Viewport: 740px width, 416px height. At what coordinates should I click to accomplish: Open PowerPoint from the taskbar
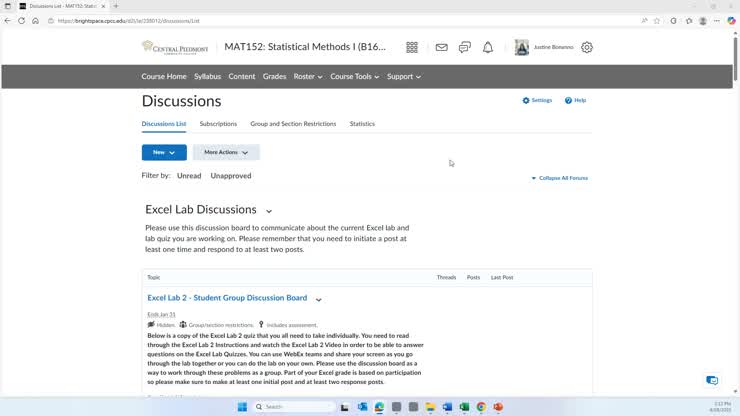[498, 407]
